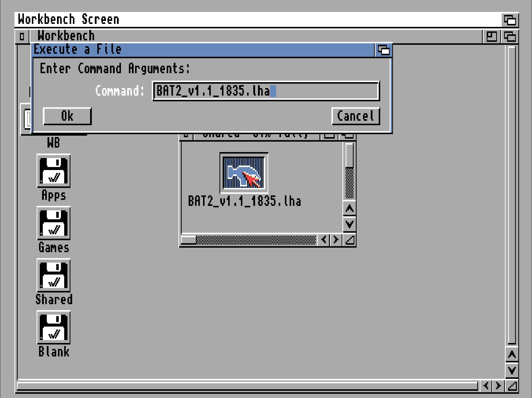This screenshot has width=532, height=398.
Task: Click Shared window scroll left arrow
Action: point(324,240)
